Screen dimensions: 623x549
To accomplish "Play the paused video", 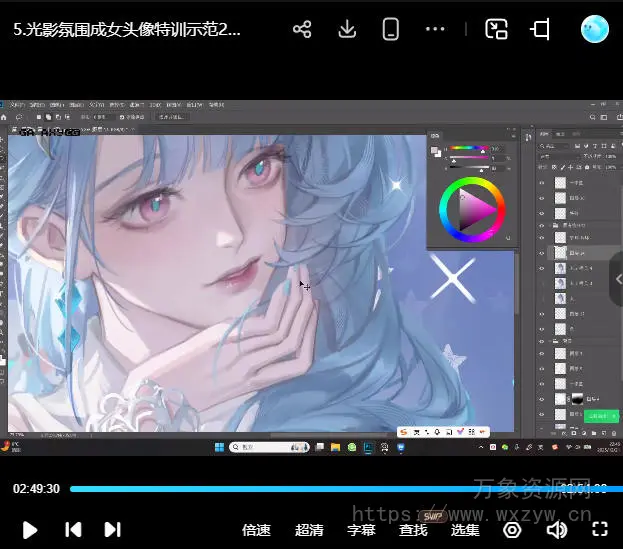I will (x=30, y=530).
